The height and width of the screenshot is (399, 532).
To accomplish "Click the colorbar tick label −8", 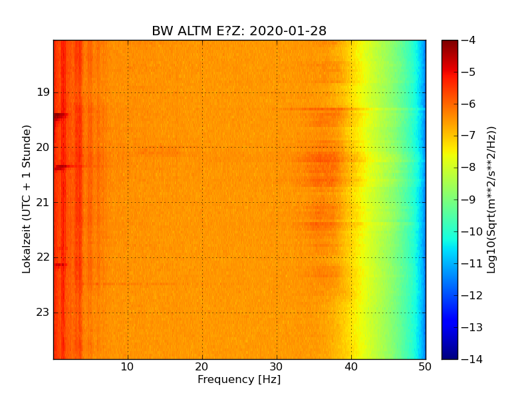I will [x=469, y=168].
